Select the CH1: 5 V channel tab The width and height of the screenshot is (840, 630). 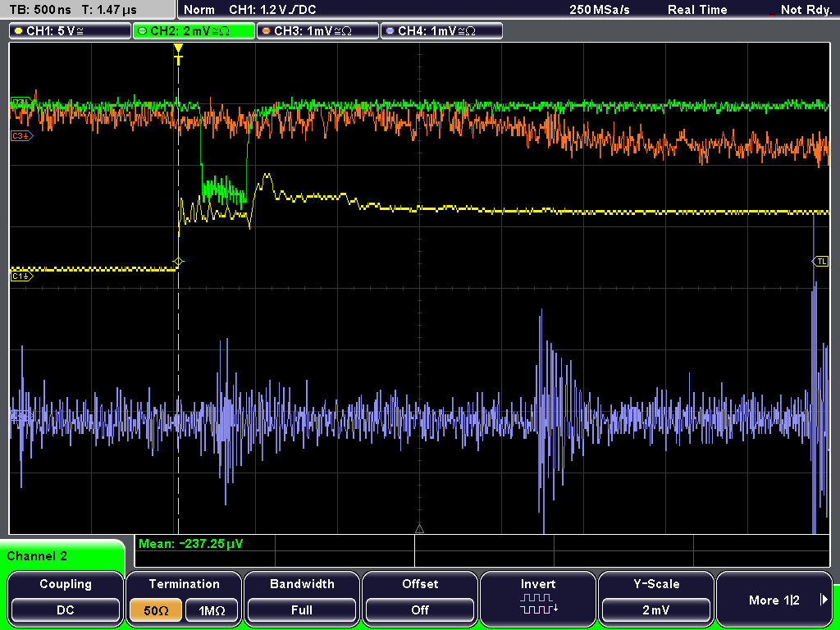(71, 30)
